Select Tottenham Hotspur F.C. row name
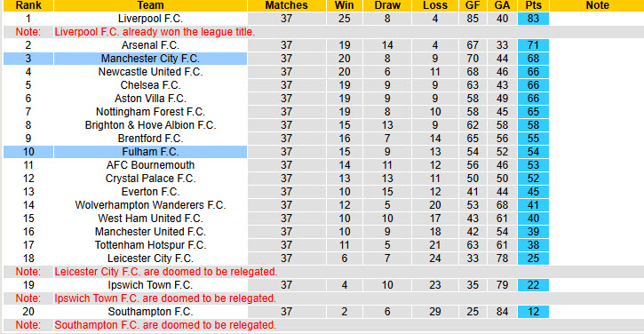Image resolution: width=644 pixels, height=334 pixels. [x=150, y=245]
